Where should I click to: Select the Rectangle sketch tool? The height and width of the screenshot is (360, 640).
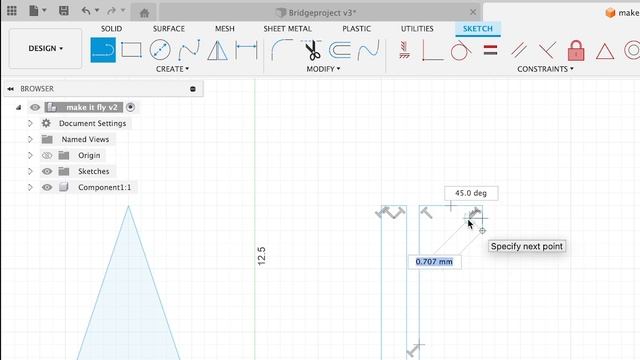pyautogui.click(x=131, y=50)
